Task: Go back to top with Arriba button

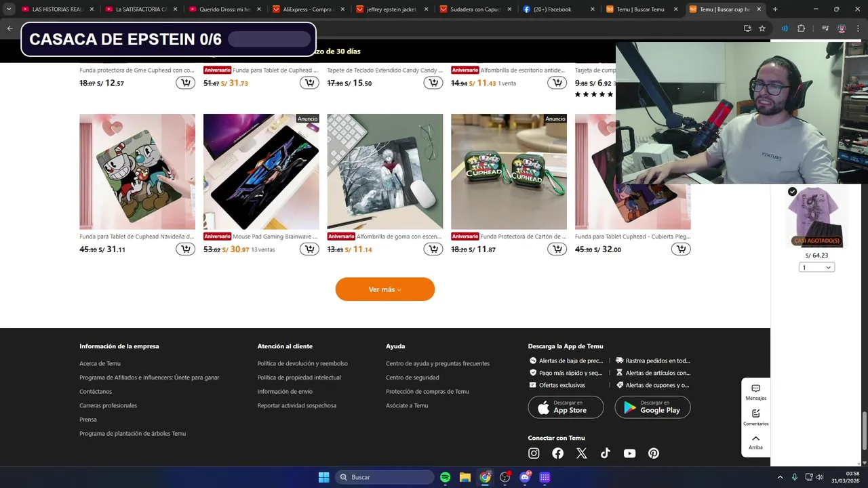Action: pyautogui.click(x=755, y=442)
